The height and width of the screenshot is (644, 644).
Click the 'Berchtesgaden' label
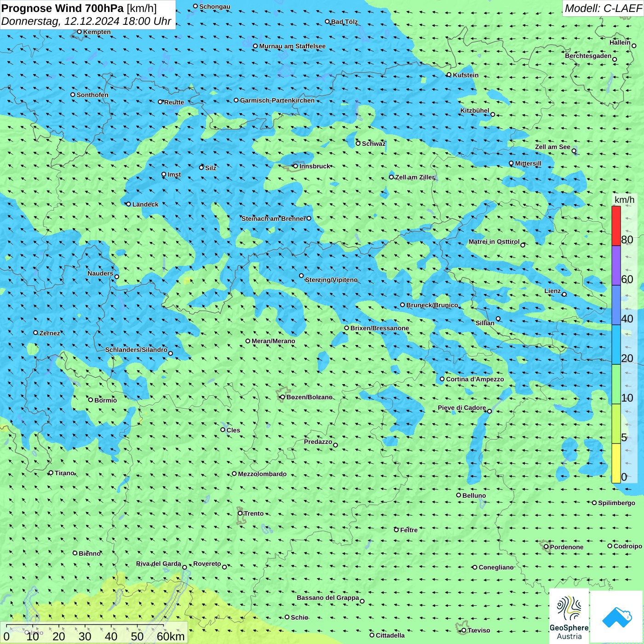point(588,56)
